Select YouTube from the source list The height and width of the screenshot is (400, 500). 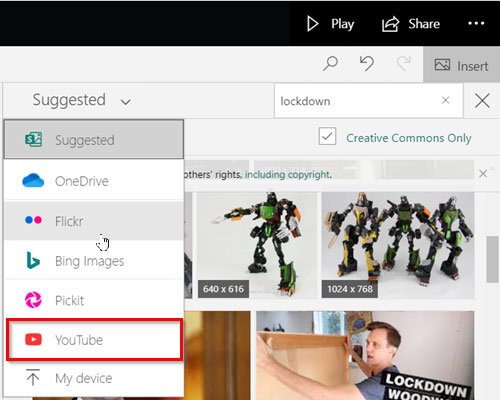point(94,340)
